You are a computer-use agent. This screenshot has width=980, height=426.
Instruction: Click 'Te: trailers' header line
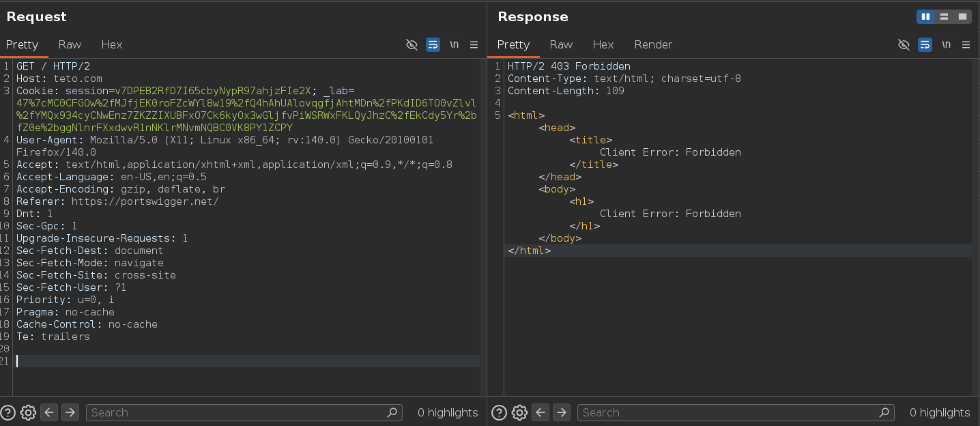pyautogui.click(x=53, y=337)
